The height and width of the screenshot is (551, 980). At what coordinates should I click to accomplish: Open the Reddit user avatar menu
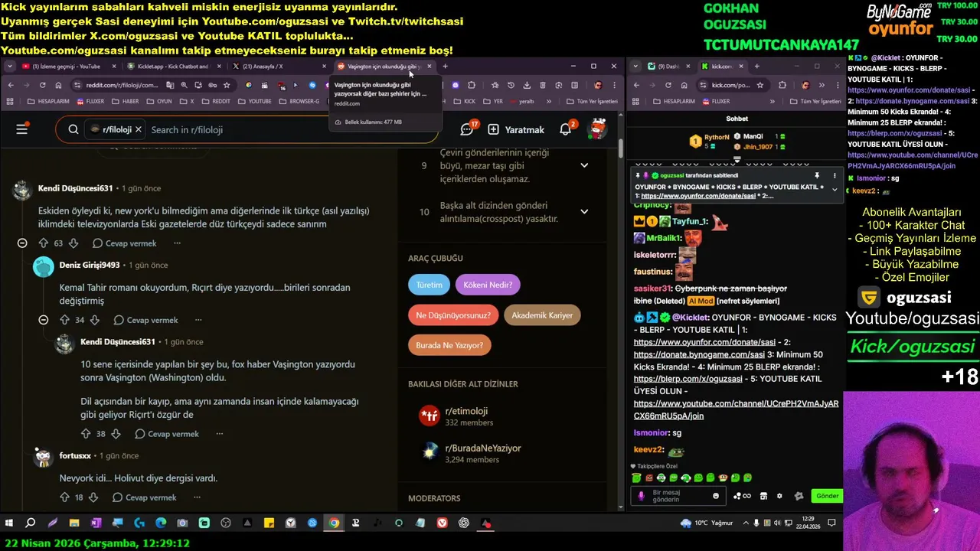point(597,129)
